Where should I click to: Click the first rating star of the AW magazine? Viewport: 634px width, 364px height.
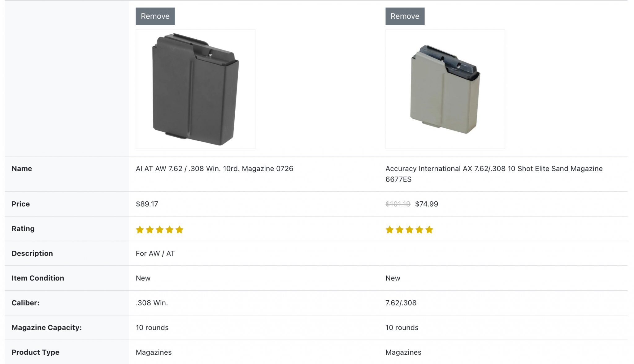point(140,229)
